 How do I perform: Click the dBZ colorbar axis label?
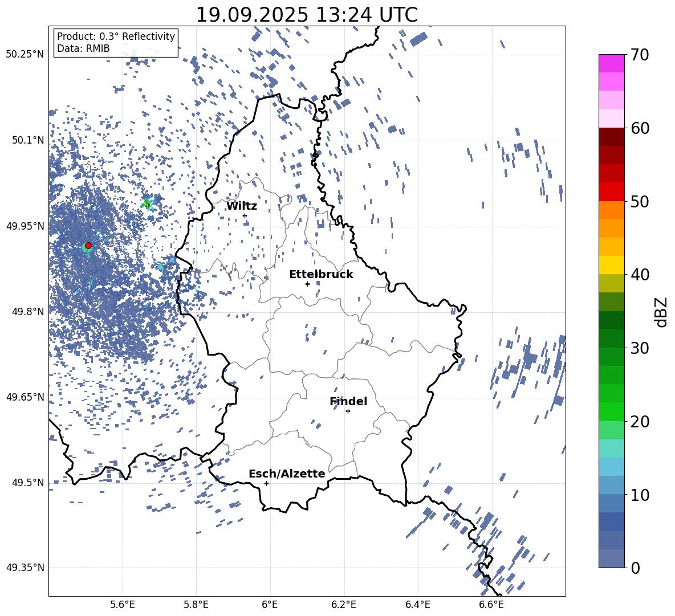pyautogui.click(x=661, y=312)
